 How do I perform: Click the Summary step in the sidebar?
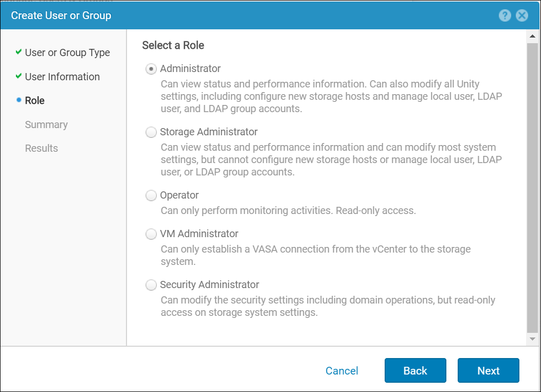[x=46, y=124]
